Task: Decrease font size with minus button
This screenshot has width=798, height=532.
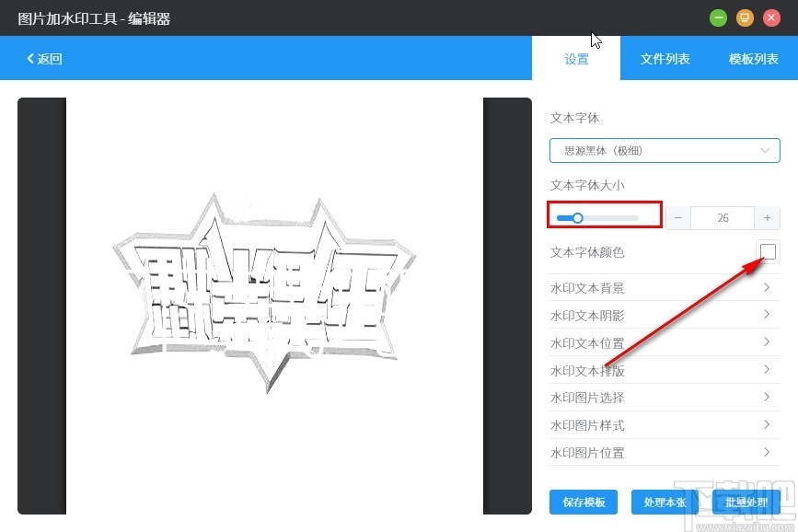Action: coord(677,217)
